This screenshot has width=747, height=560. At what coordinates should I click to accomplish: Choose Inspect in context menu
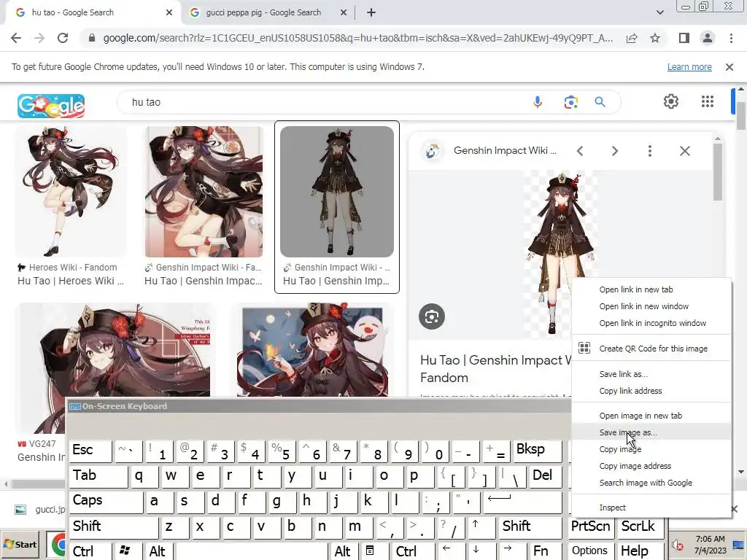click(612, 507)
